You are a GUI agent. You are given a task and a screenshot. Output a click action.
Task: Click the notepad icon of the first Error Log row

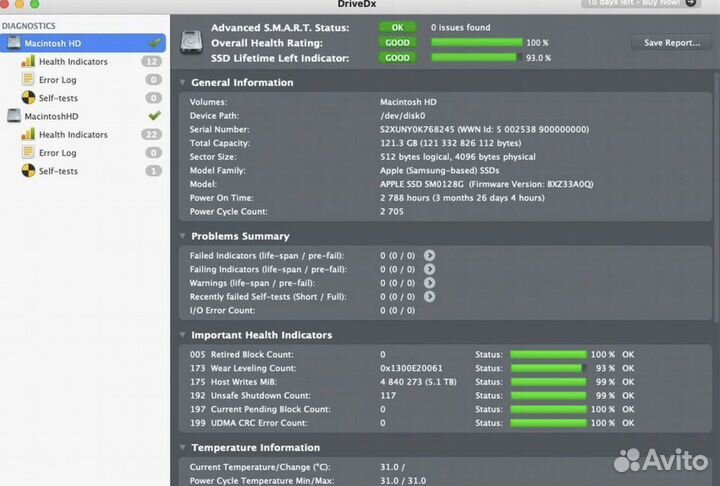tap(28, 79)
